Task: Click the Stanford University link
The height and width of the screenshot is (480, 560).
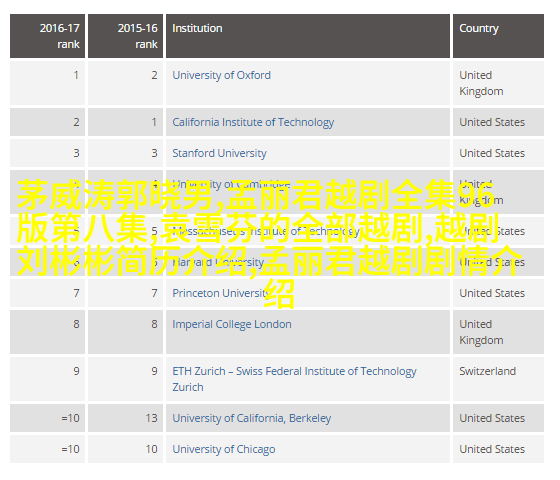Action: coord(219,153)
